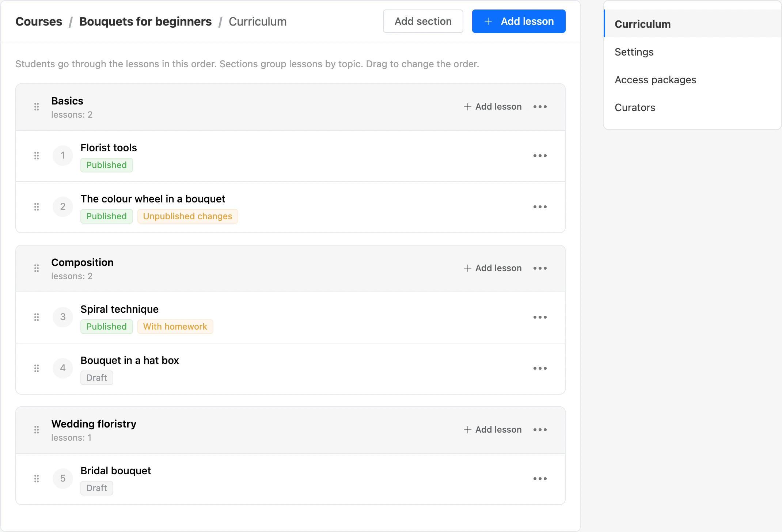782x532 pixels.
Task: Click the Draft badge under Bouquet in a hat box
Action: (96, 378)
